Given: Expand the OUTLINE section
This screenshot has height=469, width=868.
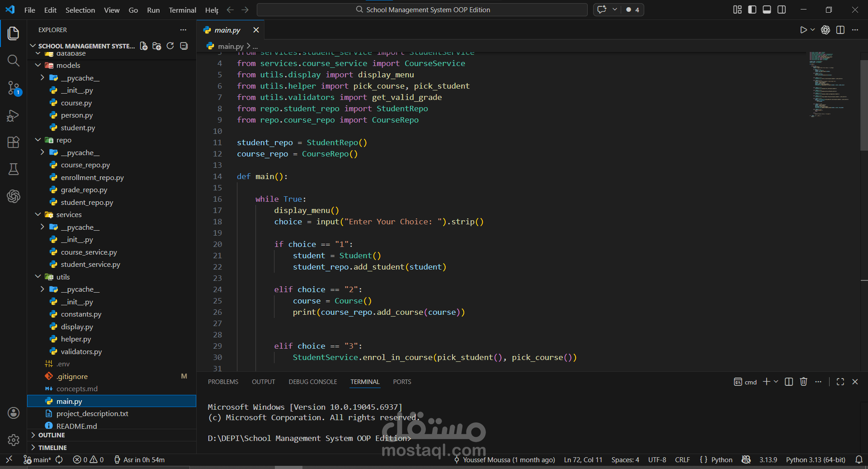Looking at the screenshot, I should 52,435.
